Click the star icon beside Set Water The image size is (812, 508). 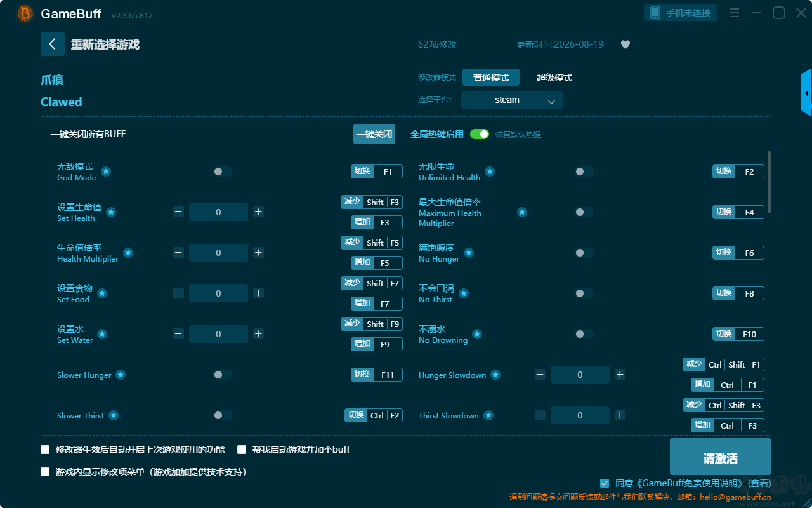(x=102, y=334)
